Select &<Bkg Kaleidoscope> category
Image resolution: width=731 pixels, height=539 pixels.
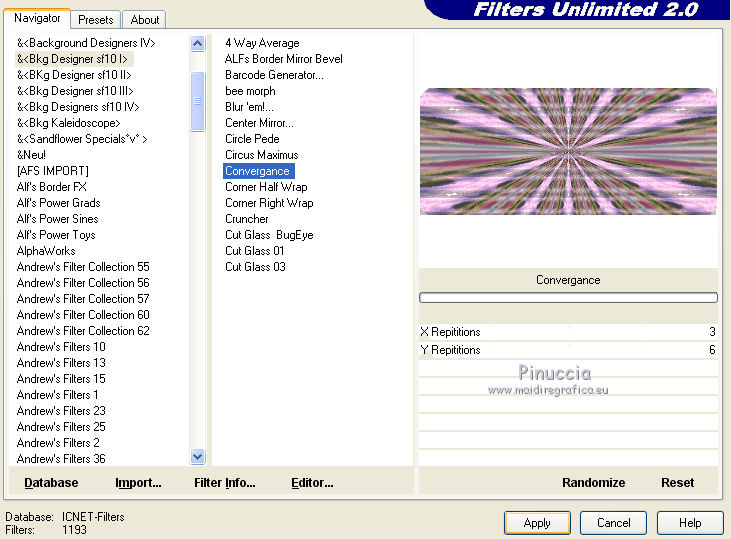(69, 123)
